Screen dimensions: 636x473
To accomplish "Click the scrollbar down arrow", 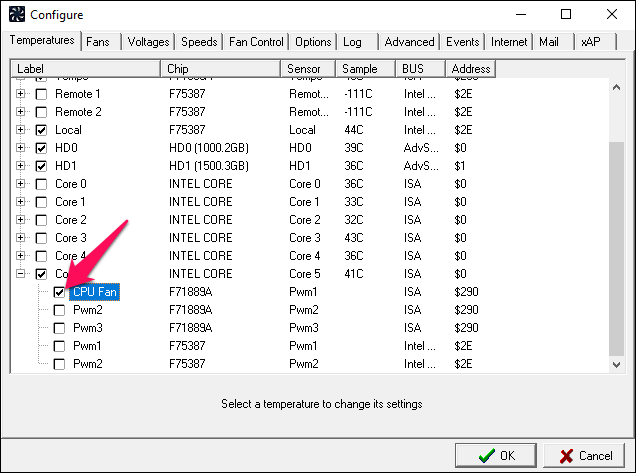I will pos(617,364).
